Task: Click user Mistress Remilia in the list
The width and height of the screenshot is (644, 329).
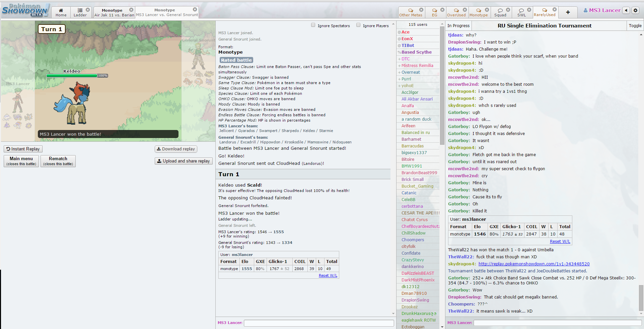Action: pyautogui.click(x=417, y=66)
